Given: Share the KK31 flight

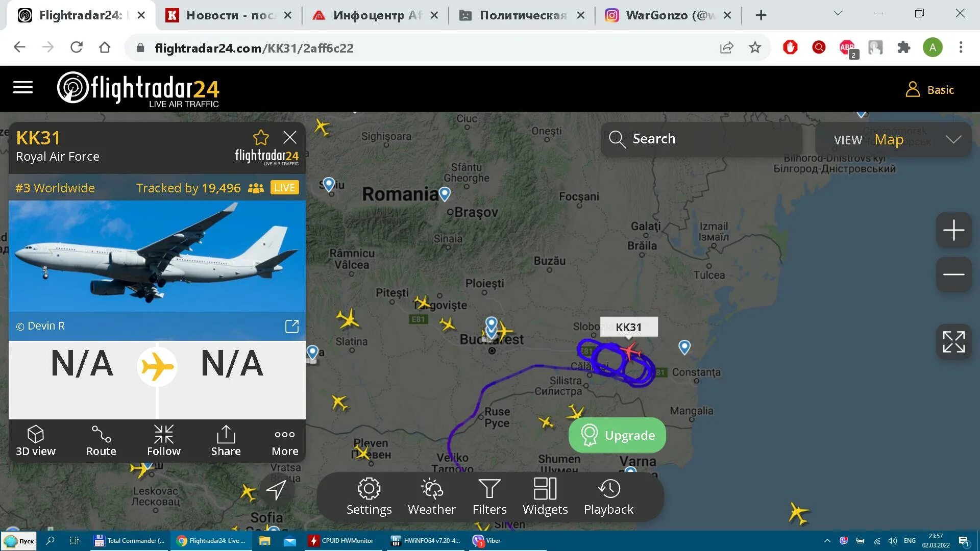Looking at the screenshot, I should pyautogui.click(x=226, y=441).
